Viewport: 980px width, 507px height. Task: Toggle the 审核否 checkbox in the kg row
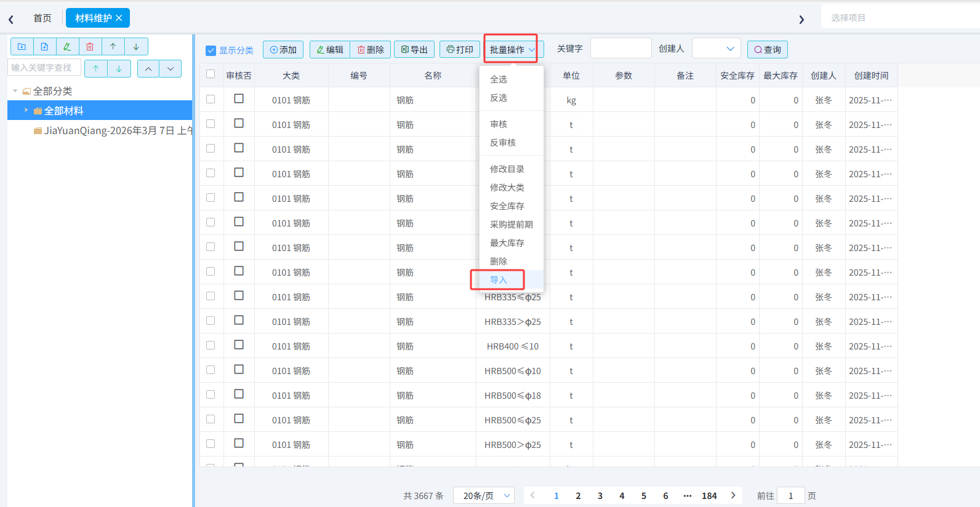[x=239, y=98]
